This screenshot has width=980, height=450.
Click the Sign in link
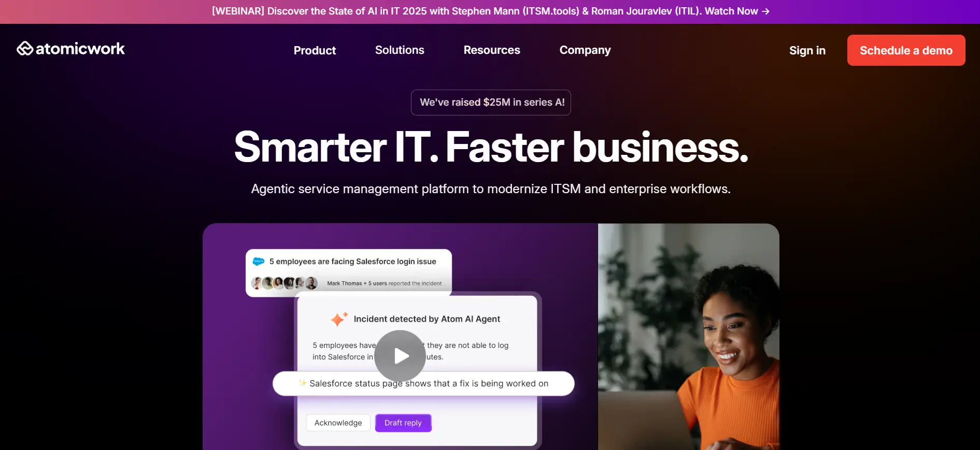click(x=807, y=50)
